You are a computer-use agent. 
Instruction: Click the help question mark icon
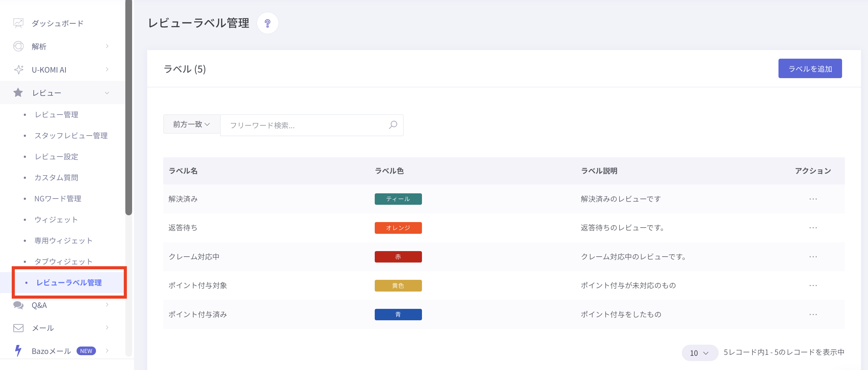pyautogui.click(x=267, y=23)
